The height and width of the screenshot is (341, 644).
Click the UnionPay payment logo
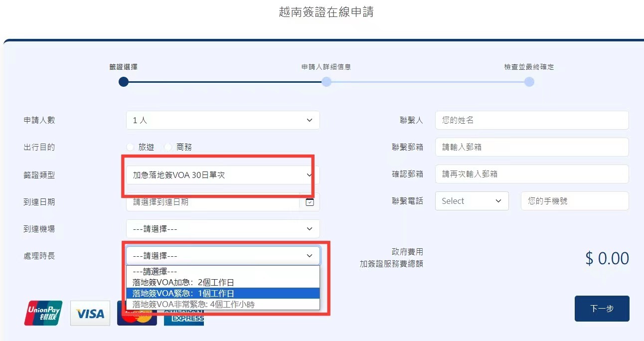[x=43, y=313]
